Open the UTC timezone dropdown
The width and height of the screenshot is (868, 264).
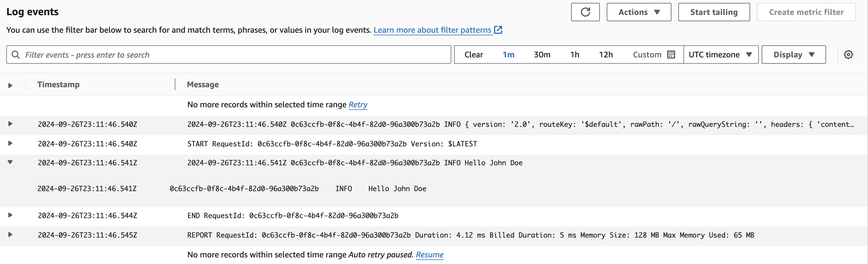click(721, 55)
